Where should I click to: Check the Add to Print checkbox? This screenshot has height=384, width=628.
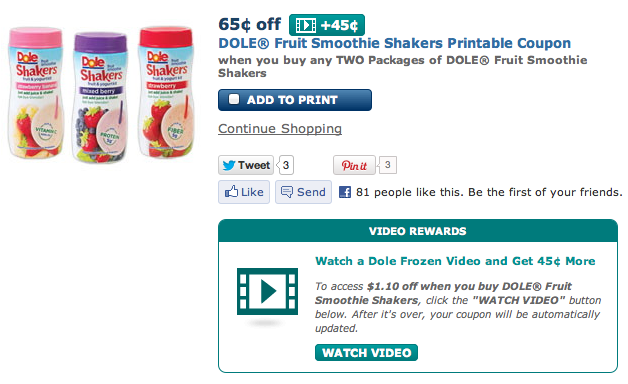234,99
